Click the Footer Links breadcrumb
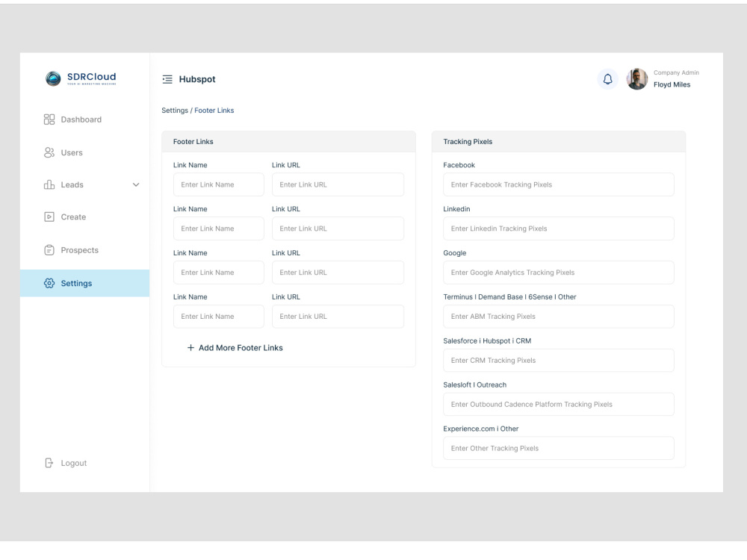747x560 pixels. coord(214,111)
